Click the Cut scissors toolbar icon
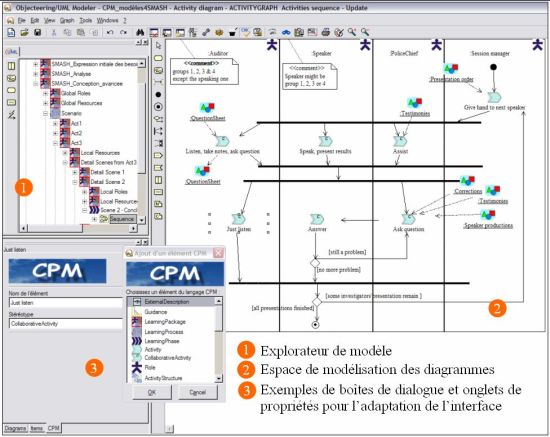 (x=54, y=33)
